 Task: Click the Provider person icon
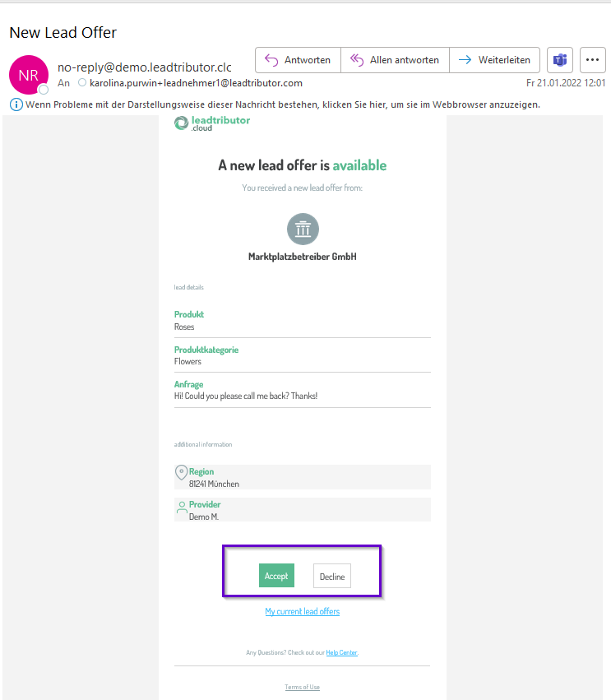click(182, 508)
